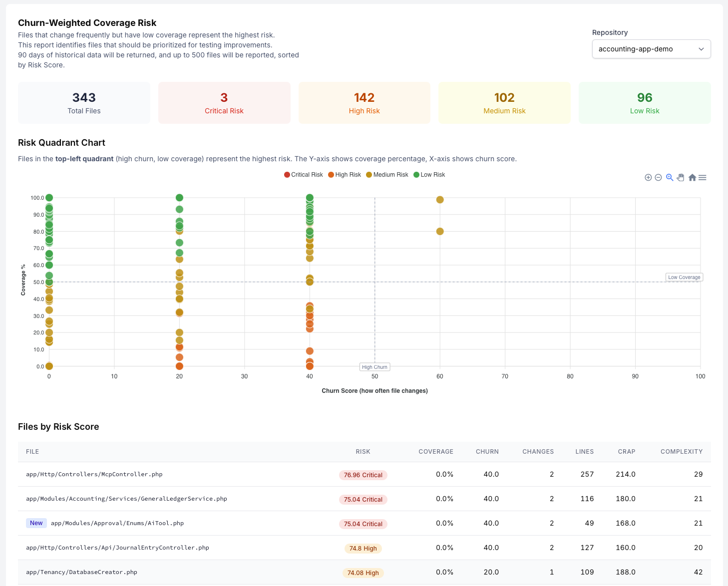Enable the chart panning hand tool

click(681, 178)
